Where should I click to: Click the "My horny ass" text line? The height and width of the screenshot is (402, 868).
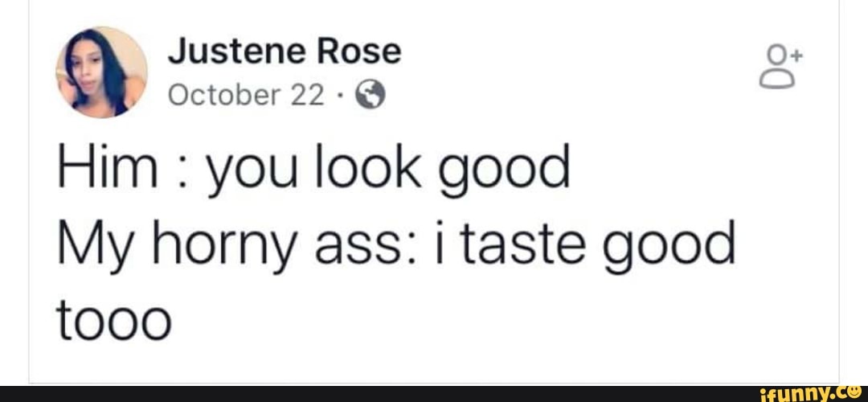click(394, 244)
